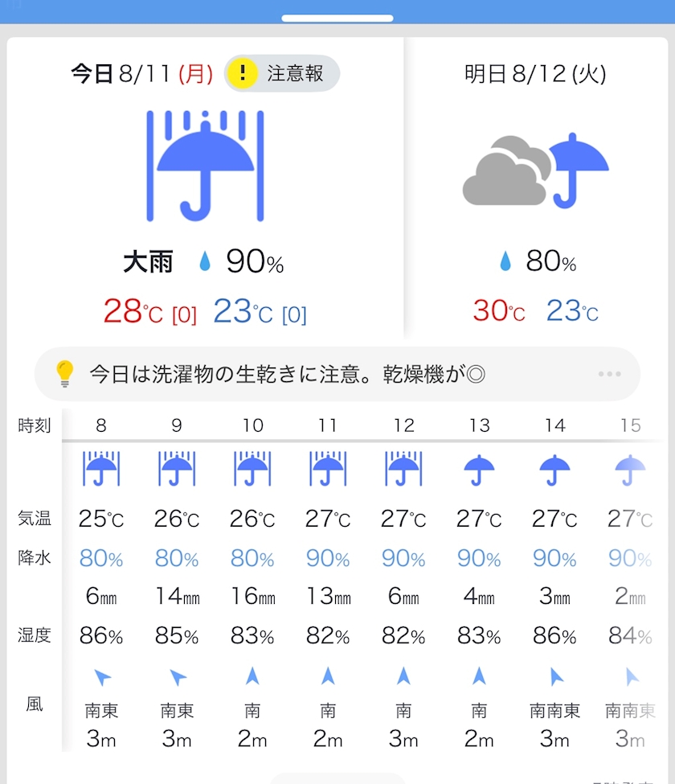This screenshot has width=675, height=784.
Task: Open the three-dot menu on laundry tip
Action: pos(609,375)
